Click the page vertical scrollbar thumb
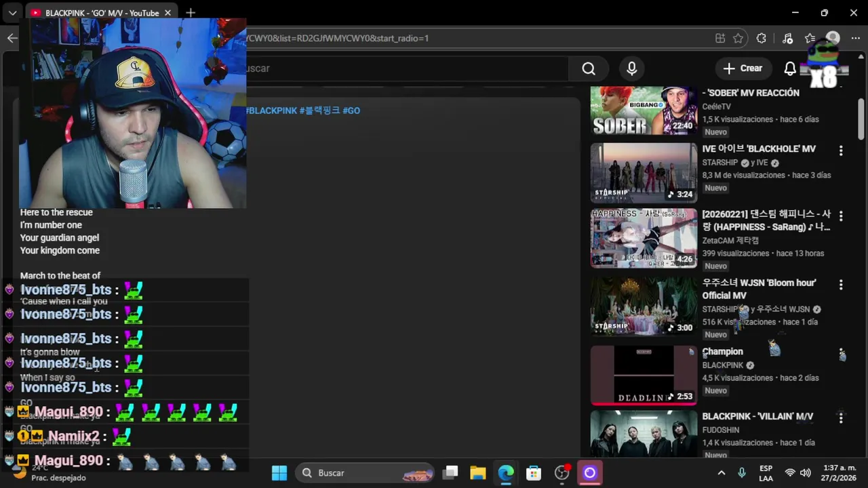This screenshot has width=868, height=488. (861, 119)
